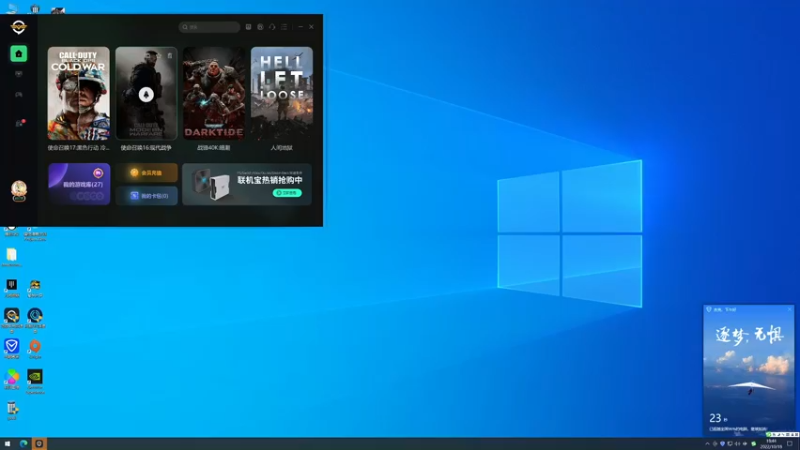Viewport: 800px width, 450px height.
Task: Click the taskbar clock and date
Action: tap(771, 444)
